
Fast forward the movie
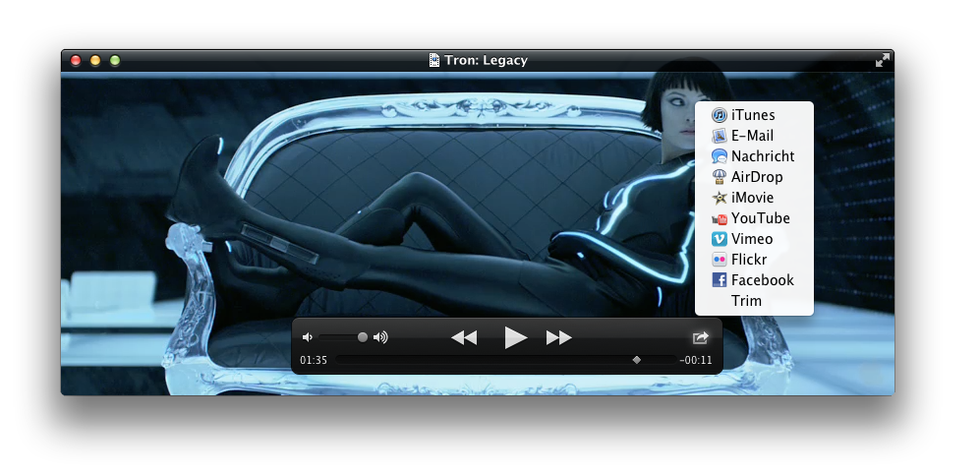[x=558, y=337]
